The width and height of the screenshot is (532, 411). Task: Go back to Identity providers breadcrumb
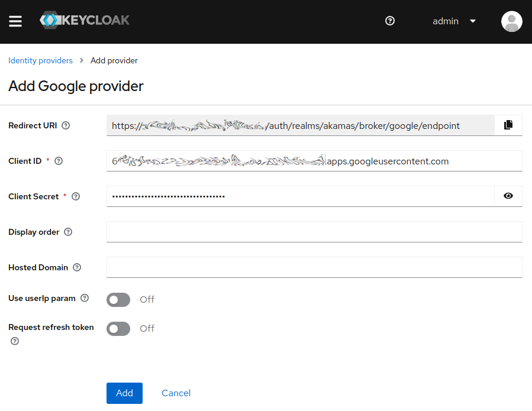40,60
